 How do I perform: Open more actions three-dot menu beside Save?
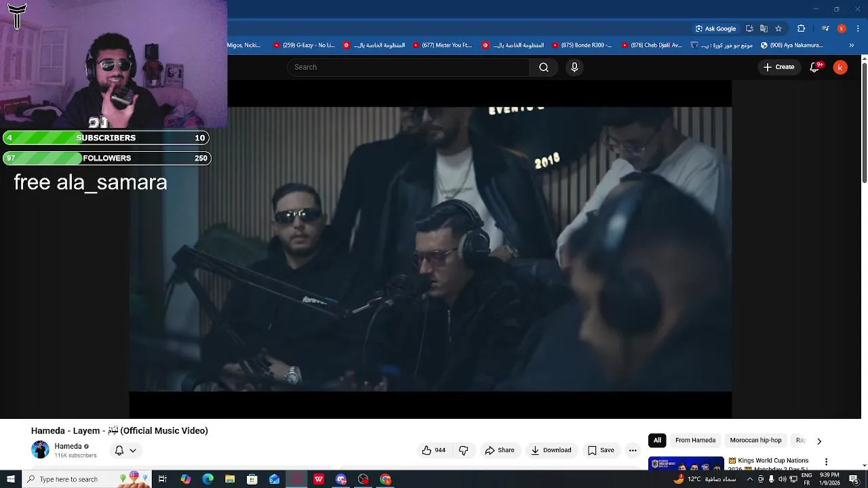[633, 450]
